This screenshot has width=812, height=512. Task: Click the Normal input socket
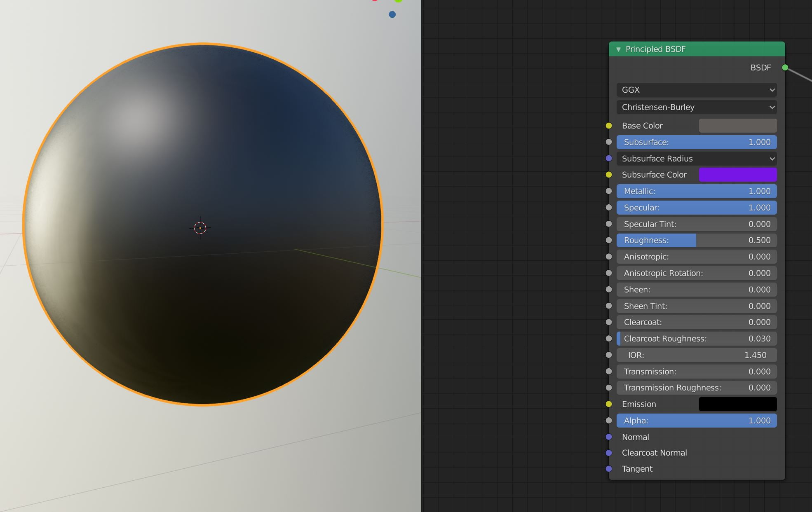[609, 437]
